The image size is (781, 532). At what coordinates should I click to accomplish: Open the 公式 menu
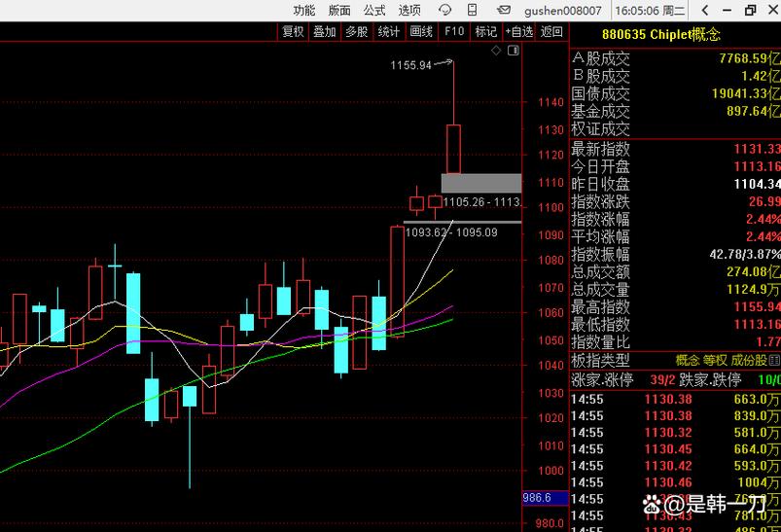point(374,11)
